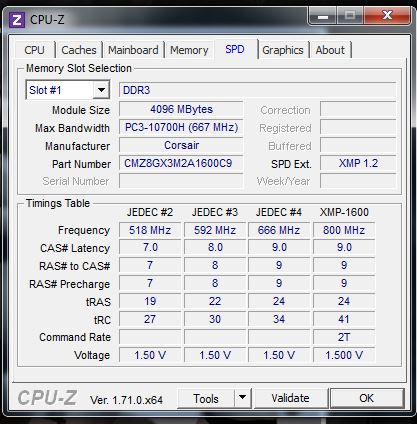The height and width of the screenshot is (424, 417).
Task: Click the DDR3 memory type field
Action: click(257, 90)
